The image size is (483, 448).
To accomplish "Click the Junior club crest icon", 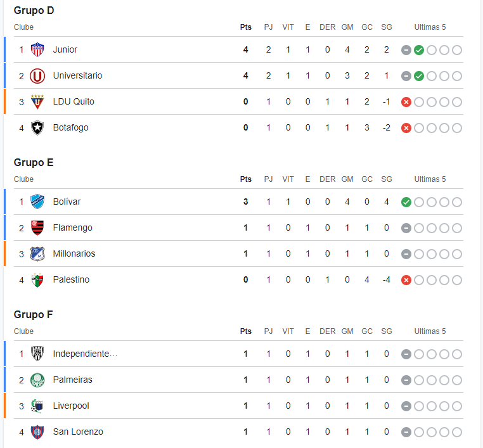I will pyautogui.click(x=37, y=49).
